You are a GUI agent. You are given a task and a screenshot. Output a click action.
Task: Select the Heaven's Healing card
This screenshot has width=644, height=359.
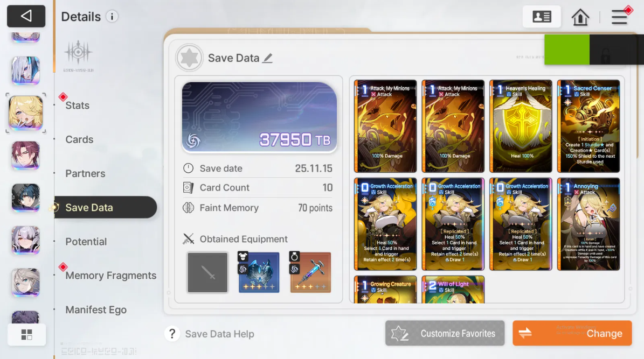coord(521,126)
